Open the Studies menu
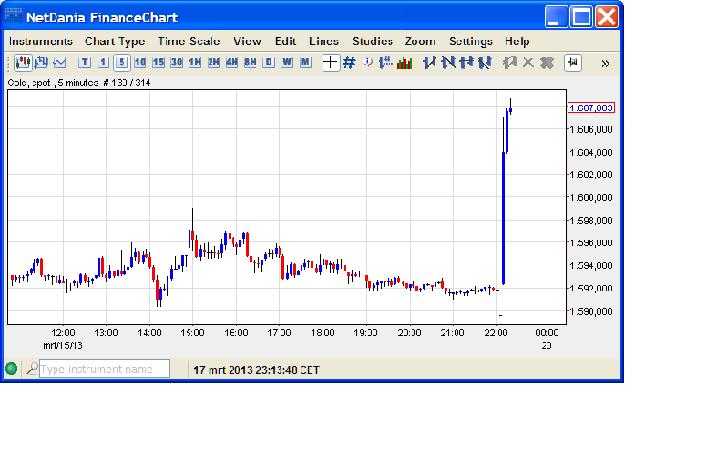This screenshot has height=450, width=713. (372, 41)
